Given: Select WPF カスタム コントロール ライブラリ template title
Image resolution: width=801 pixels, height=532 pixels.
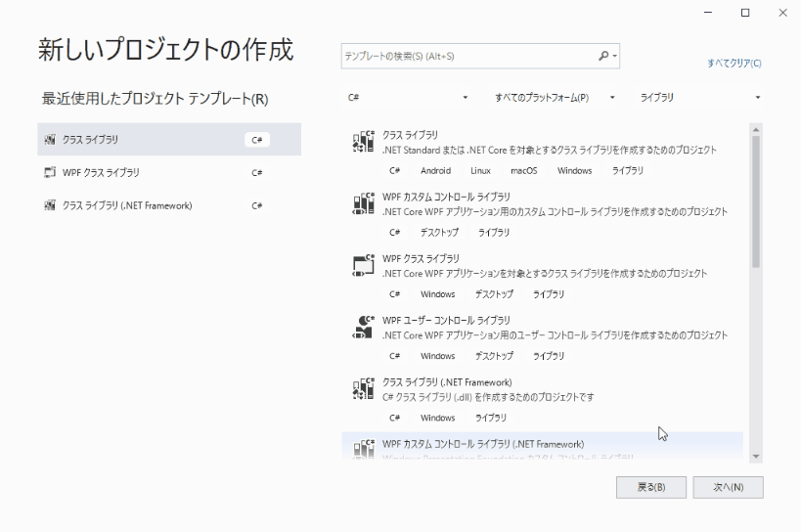Looking at the screenshot, I should pyautogui.click(x=446, y=198).
